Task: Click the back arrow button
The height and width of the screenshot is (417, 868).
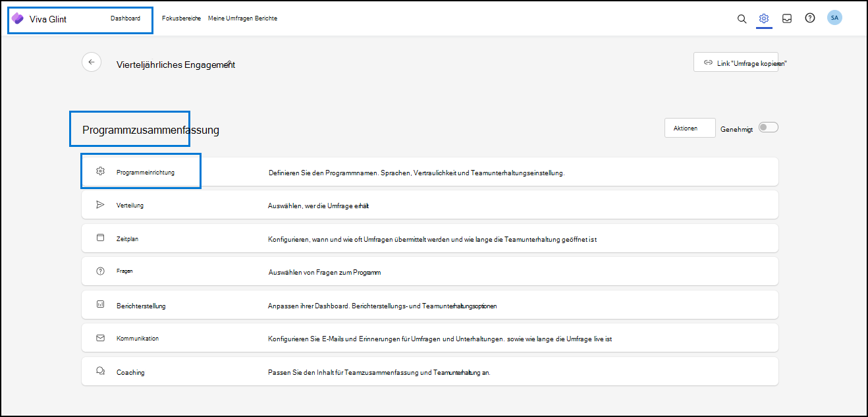Action: [92, 61]
